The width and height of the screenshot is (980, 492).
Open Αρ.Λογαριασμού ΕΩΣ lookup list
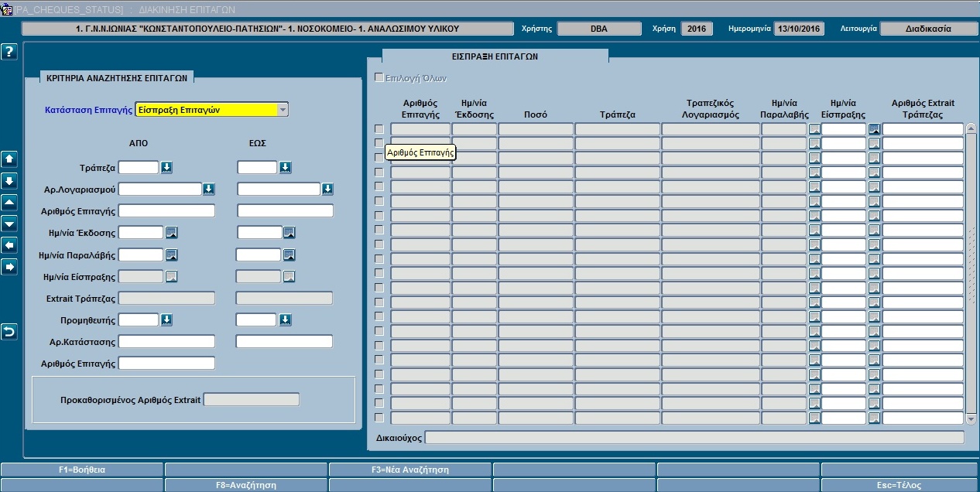[327, 189]
